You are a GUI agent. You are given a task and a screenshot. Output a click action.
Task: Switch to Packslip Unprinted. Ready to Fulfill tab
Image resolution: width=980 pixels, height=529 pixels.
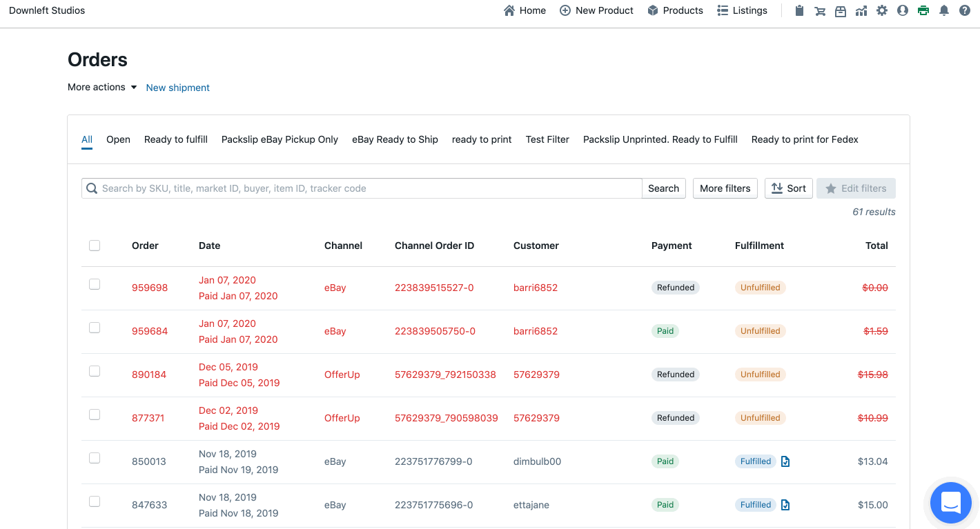point(660,139)
